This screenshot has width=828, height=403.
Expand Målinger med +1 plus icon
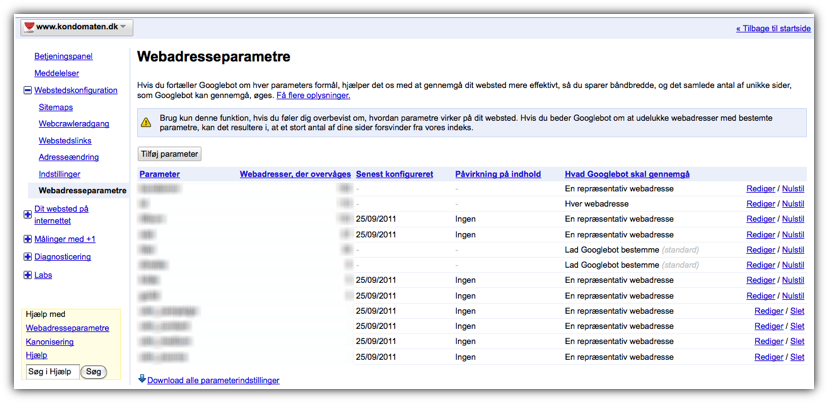click(x=27, y=239)
